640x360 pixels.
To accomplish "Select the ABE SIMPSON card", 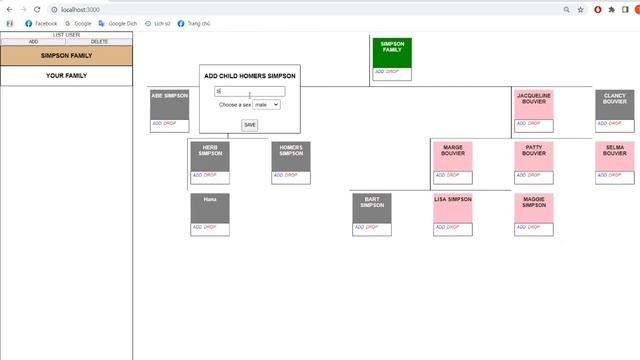I will tap(169, 104).
